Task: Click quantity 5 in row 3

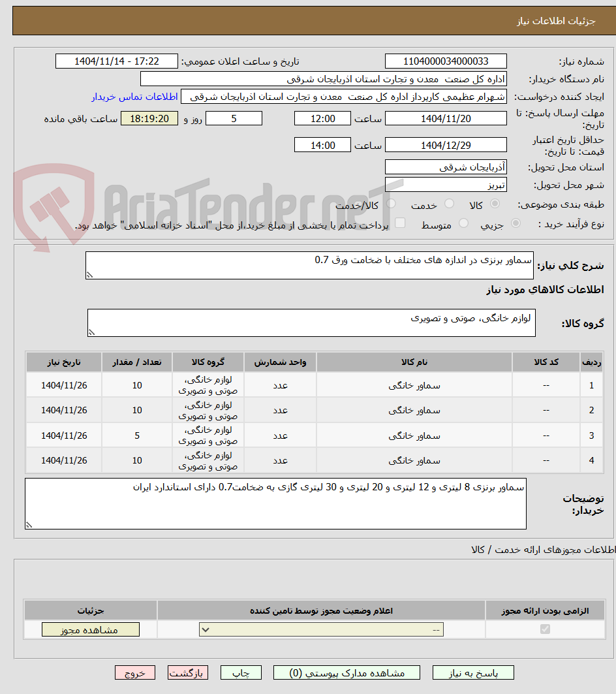Action: click(x=137, y=435)
